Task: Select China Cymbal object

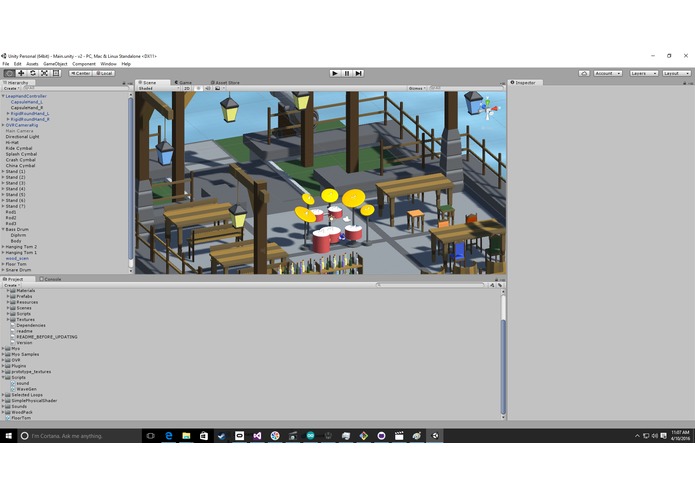Action: [x=20, y=165]
